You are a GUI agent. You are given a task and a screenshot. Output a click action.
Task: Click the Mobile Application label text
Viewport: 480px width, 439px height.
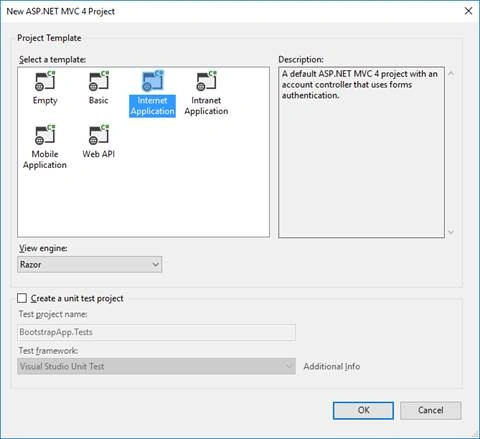tap(45, 159)
